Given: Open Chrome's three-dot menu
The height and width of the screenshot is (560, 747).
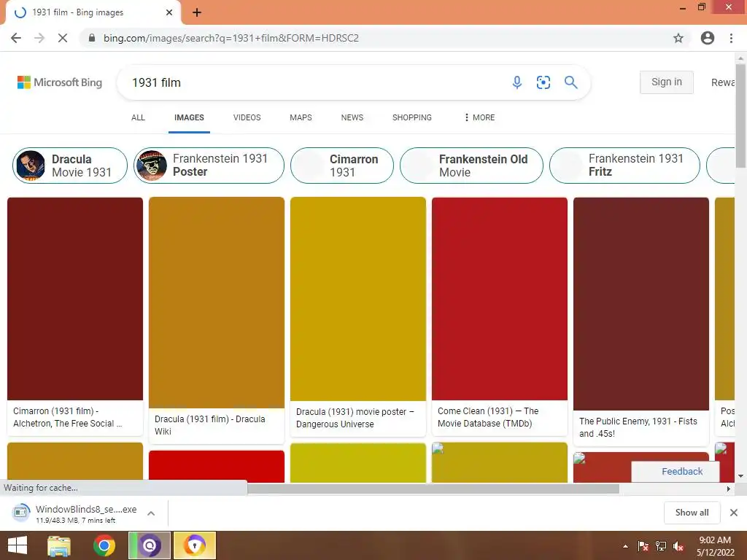Looking at the screenshot, I should (731, 38).
